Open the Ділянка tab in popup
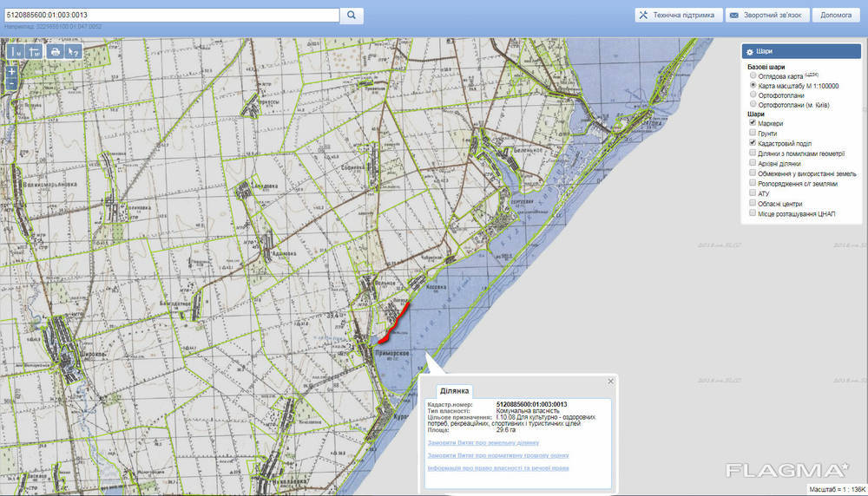Viewport: 868px width, 496px height. click(454, 391)
